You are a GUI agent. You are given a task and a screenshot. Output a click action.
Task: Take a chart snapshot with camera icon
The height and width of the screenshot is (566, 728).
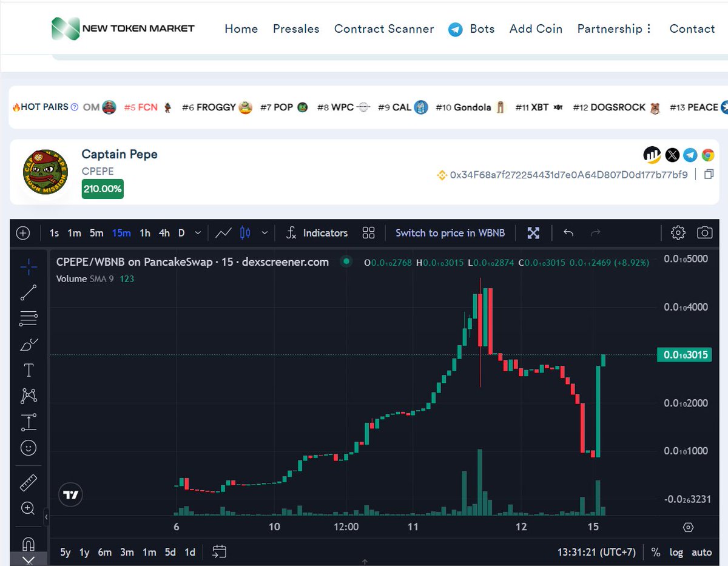pyautogui.click(x=704, y=233)
